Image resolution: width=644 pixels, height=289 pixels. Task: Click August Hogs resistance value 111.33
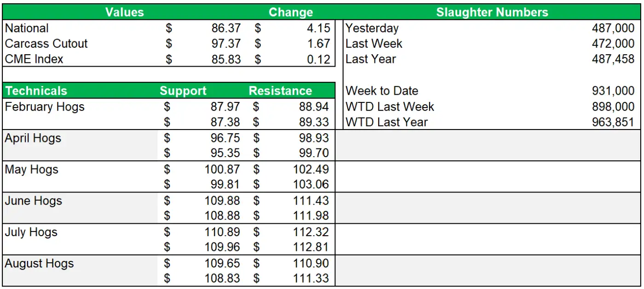tap(311, 278)
